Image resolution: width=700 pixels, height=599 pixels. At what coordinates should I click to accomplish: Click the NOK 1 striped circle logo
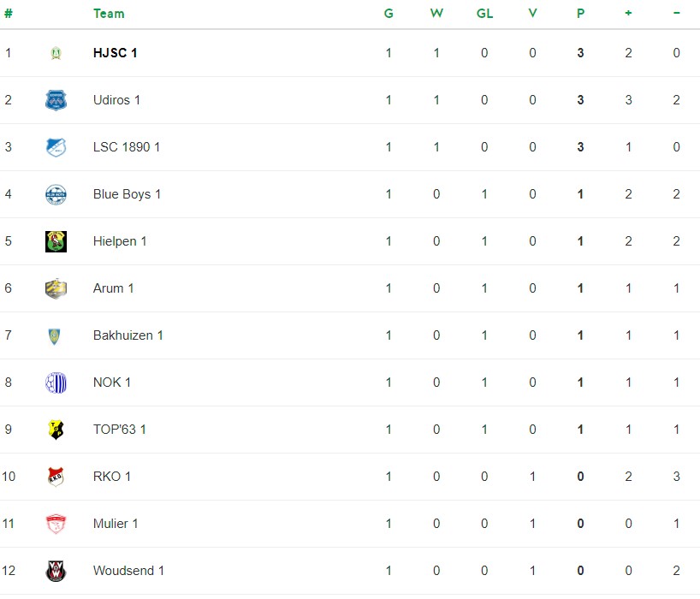(x=56, y=383)
